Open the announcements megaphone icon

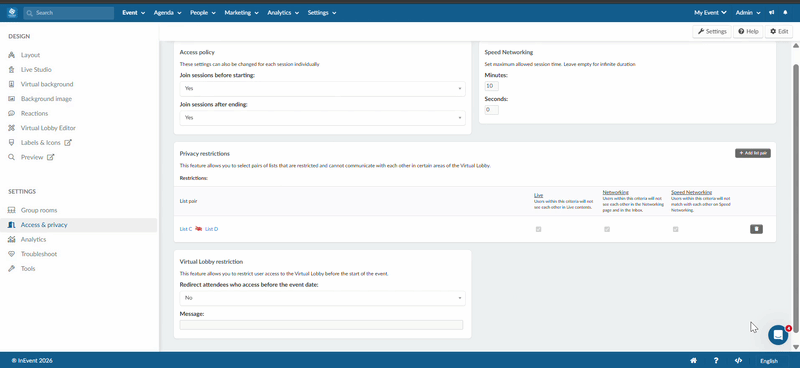coord(771,13)
